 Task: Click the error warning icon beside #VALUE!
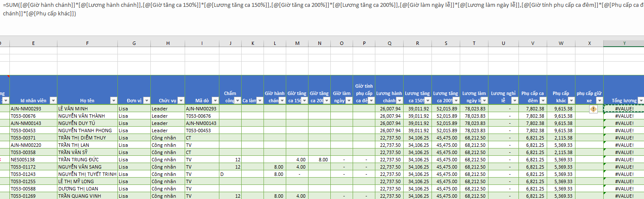(593, 109)
